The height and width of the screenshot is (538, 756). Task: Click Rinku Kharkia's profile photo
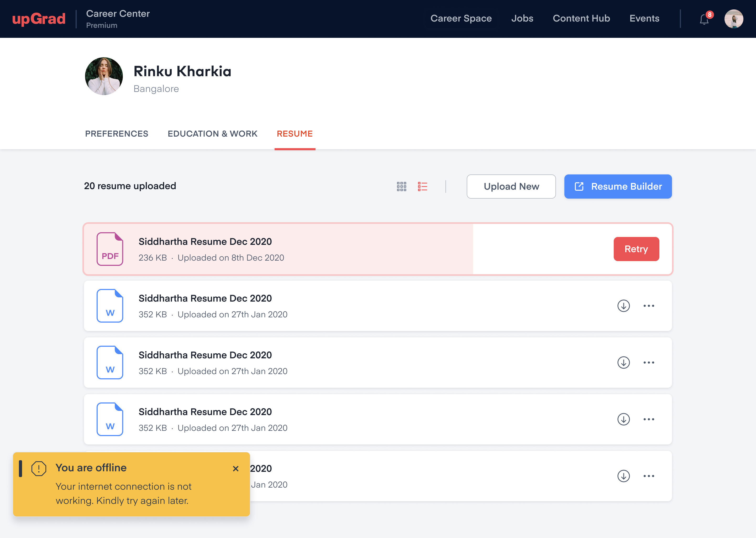(x=104, y=76)
